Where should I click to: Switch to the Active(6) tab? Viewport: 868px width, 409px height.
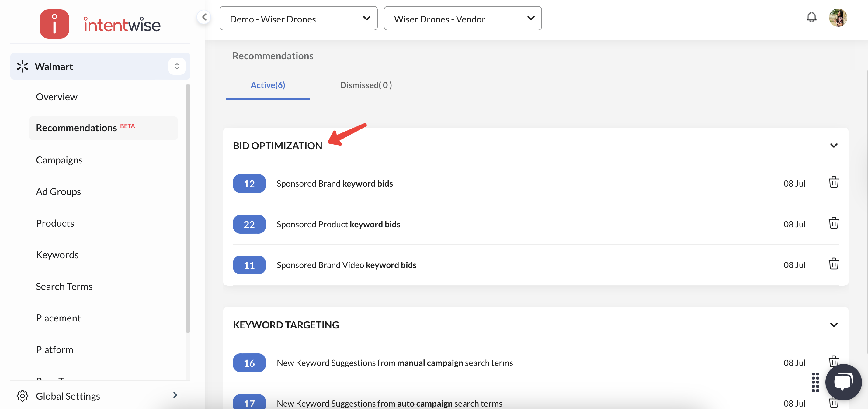point(268,85)
